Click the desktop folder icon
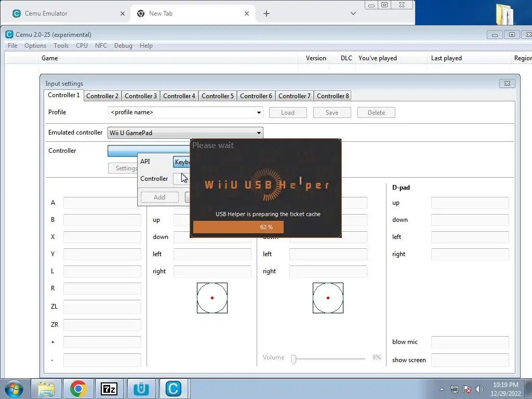 click(504, 14)
